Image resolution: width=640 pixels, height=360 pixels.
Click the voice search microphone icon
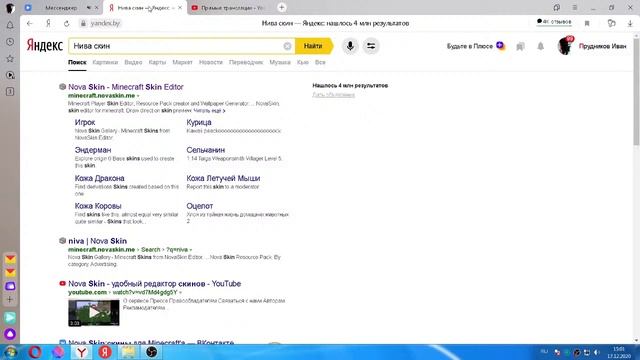pyautogui.click(x=350, y=46)
